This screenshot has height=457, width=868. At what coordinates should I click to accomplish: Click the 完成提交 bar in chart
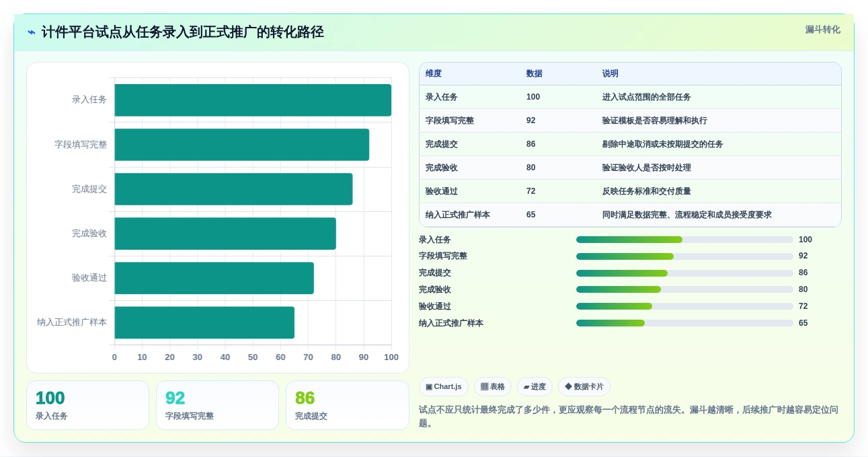coord(233,188)
